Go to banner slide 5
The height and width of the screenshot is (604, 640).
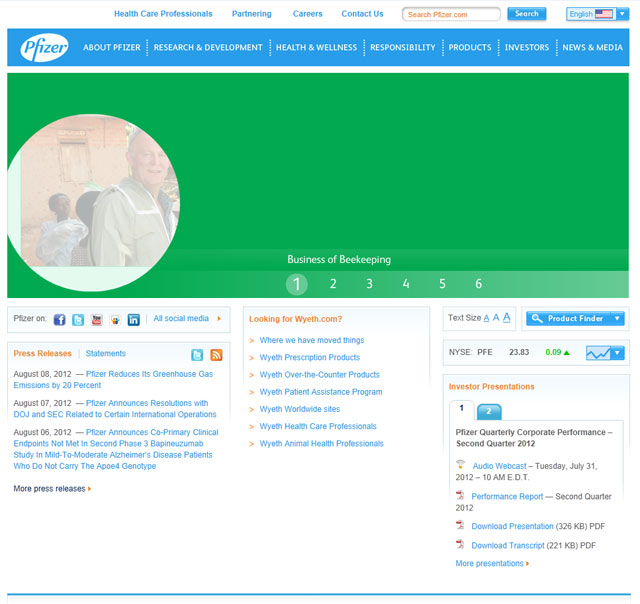442,284
